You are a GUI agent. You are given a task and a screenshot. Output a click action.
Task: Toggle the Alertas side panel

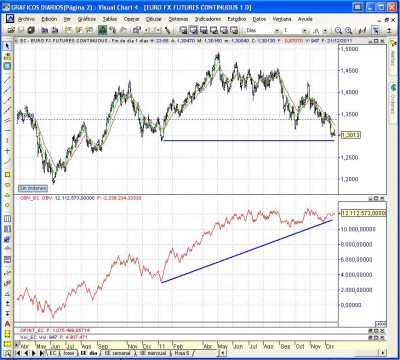[x=393, y=55]
